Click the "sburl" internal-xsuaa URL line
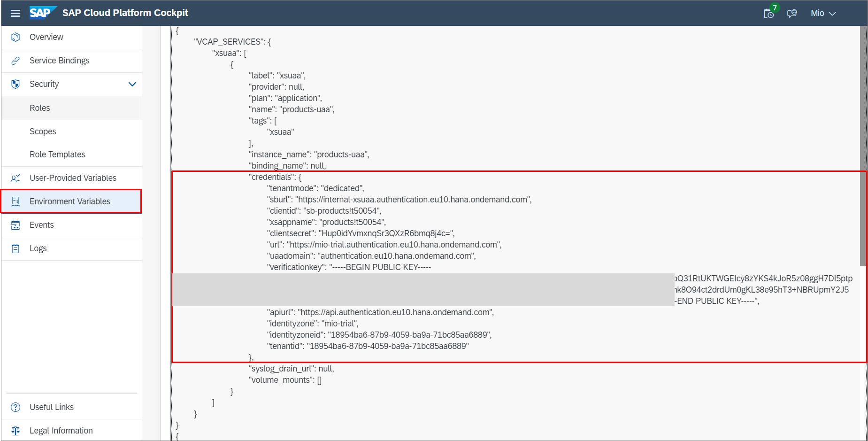The height and width of the screenshot is (441, 868). click(399, 200)
